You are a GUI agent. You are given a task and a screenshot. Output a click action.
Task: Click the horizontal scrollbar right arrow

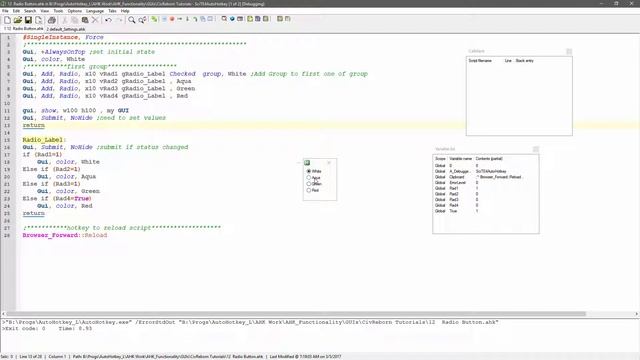(636, 314)
